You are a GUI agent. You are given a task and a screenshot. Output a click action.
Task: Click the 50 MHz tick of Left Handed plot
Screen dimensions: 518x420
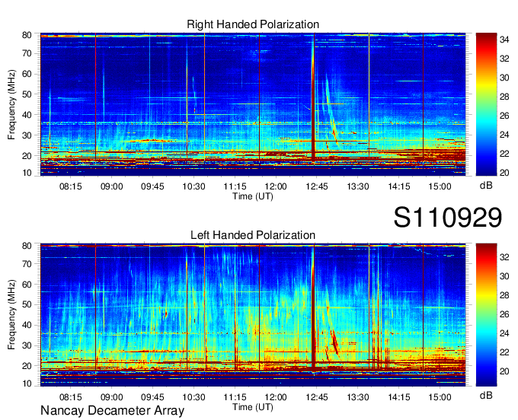(x=27, y=304)
